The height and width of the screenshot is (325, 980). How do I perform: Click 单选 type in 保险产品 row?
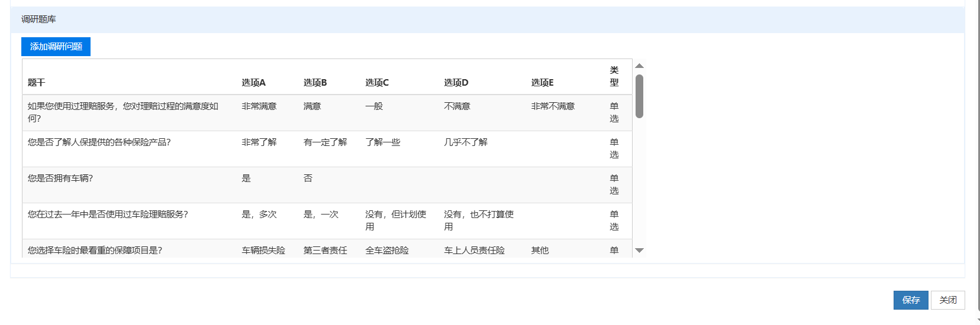pyautogui.click(x=614, y=148)
